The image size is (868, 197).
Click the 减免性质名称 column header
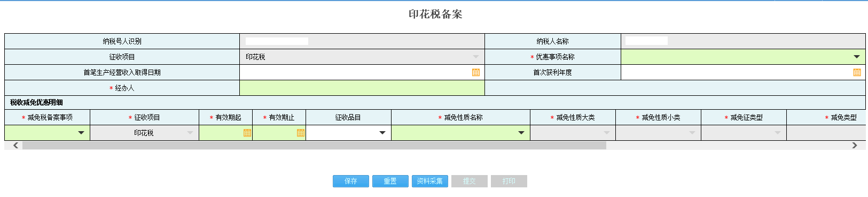pos(460,117)
